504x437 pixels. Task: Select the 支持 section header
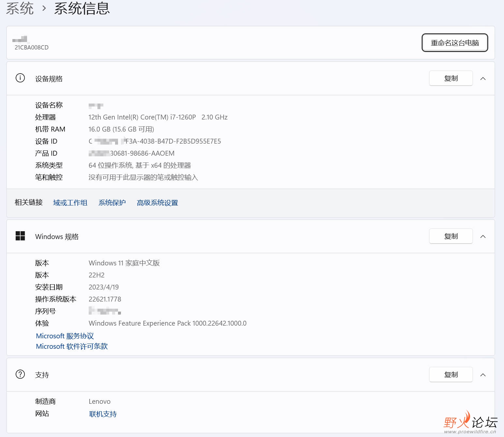coord(250,375)
